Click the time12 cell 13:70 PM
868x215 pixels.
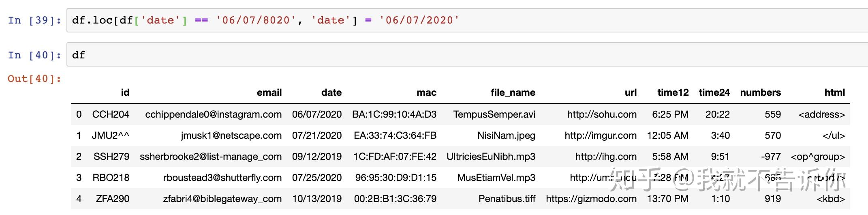pos(667,199)
